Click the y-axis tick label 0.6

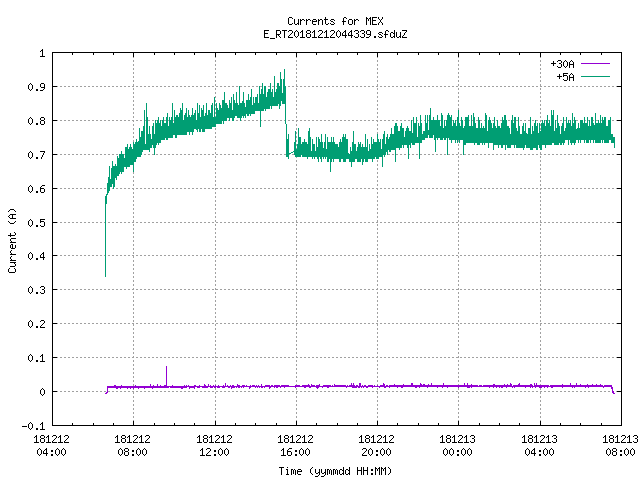pos(36,189)
